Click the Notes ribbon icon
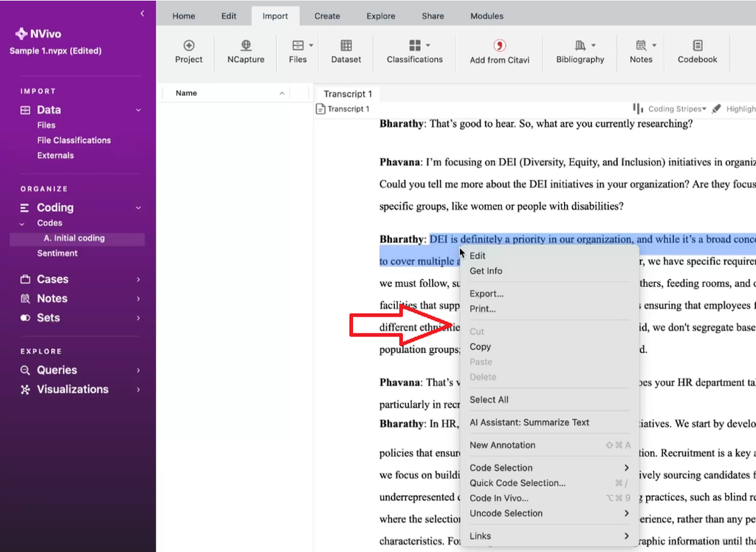 tap(641, 45)
